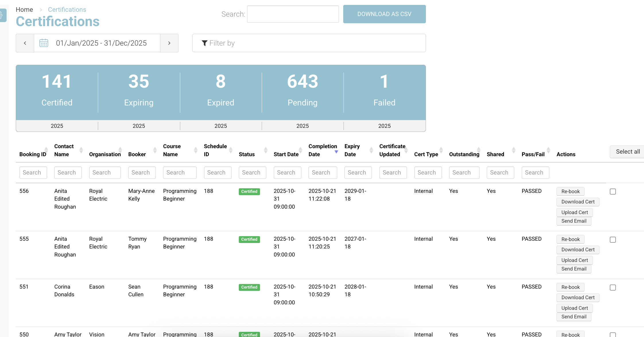644x337 pixels.
Task: Click Download as CSV button
Action: pos(384,14)
